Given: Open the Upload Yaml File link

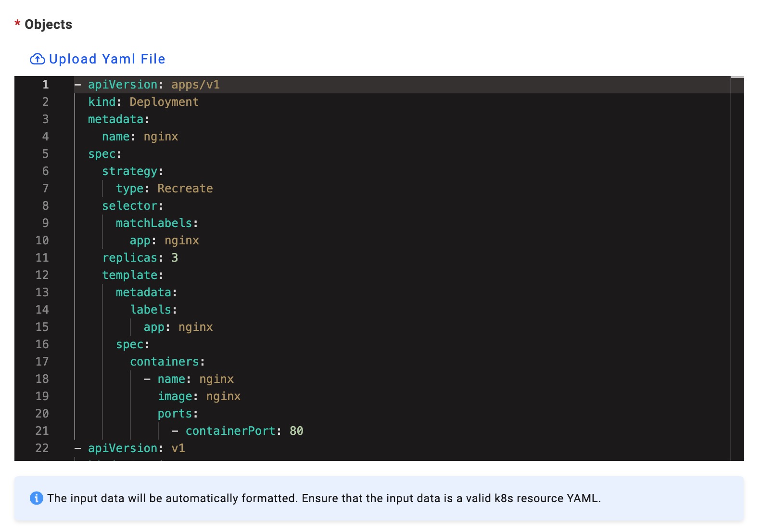Looking at the screenshot, I should point(107,59).
